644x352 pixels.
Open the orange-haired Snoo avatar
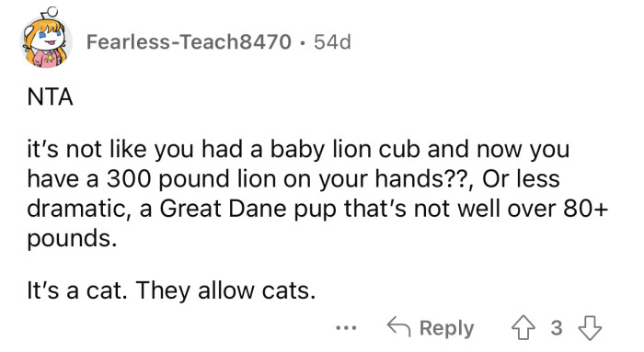(46, 39)
